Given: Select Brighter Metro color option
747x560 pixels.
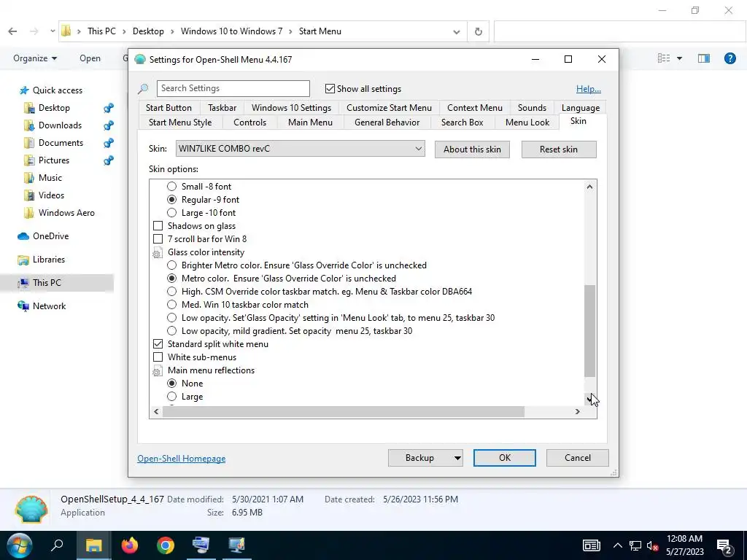Looking at the screenshot, I should (x=171, y=265).
